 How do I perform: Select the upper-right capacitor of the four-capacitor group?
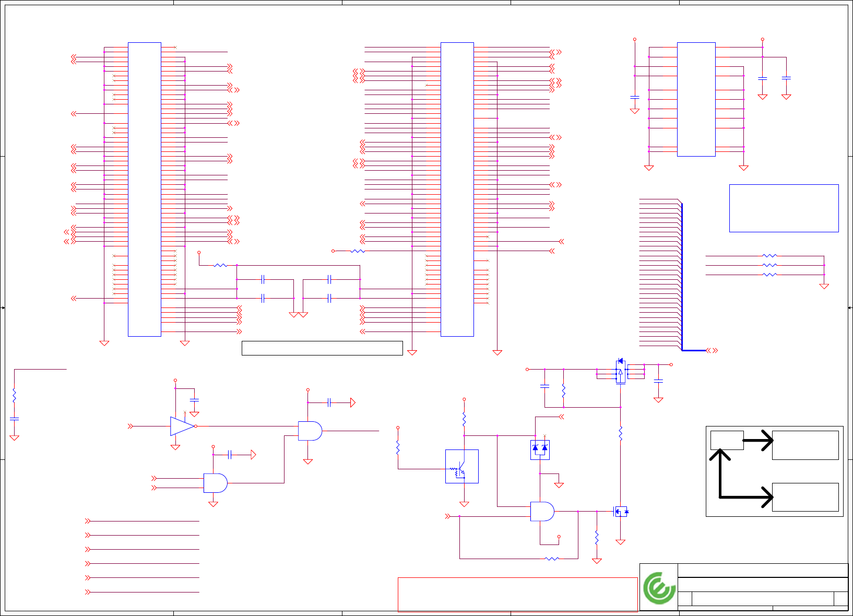(329, 279)
